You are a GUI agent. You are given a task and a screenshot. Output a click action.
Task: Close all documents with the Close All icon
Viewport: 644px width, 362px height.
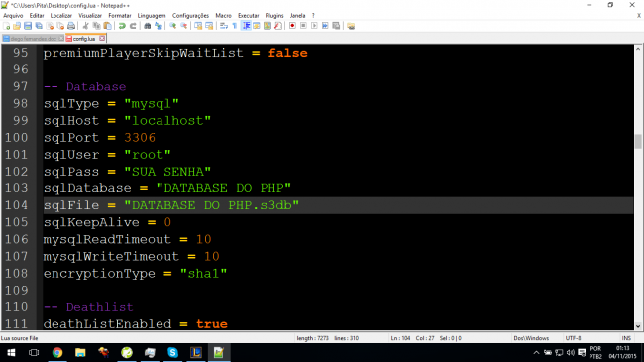click(60, 26)
